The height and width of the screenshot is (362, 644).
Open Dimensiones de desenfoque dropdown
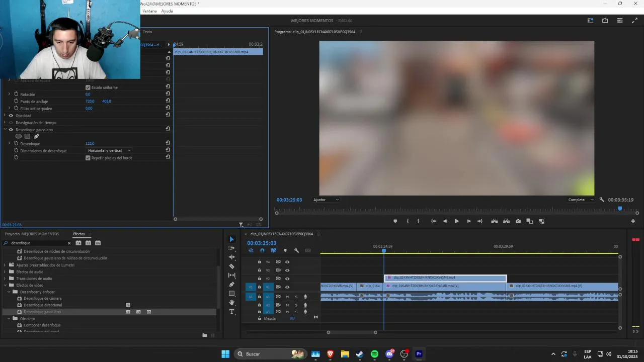pos(109,150)
